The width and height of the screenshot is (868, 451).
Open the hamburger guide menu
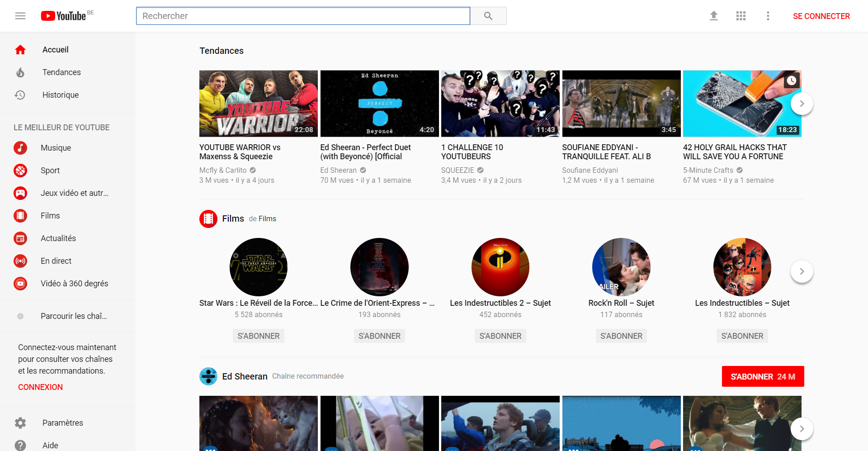click(20, 16)
